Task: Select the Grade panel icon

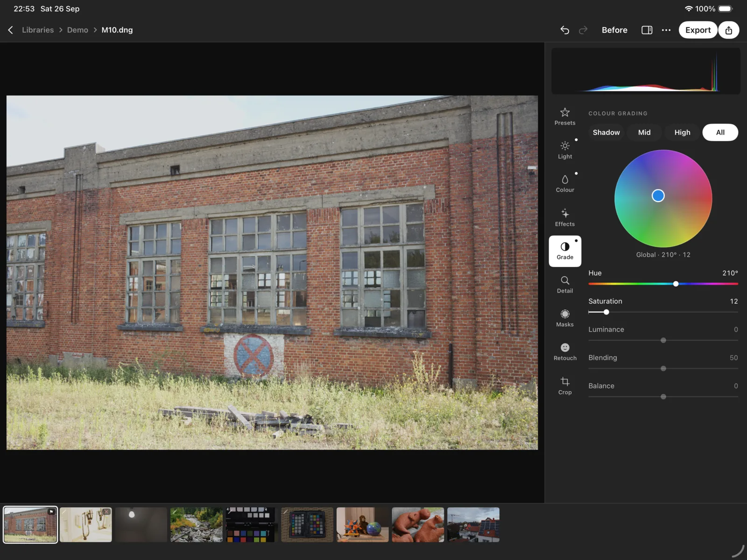Action: pyautogui.click(x=565, y=251)
